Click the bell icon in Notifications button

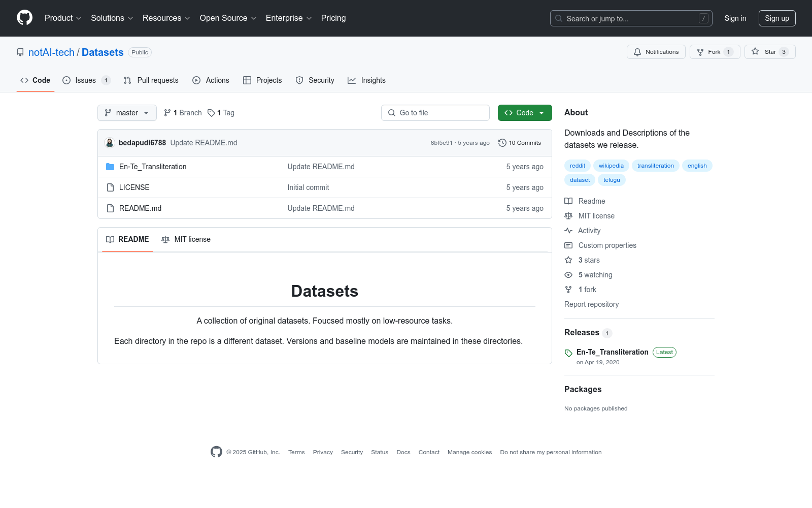(x=637, y=52)
